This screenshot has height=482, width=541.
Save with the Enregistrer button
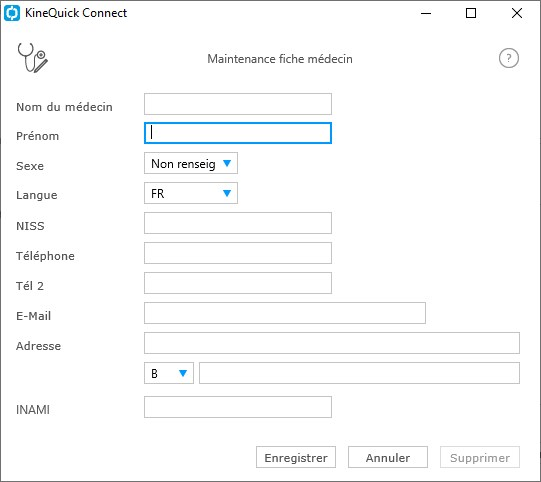pyautogui.click(x=296, y=458)
